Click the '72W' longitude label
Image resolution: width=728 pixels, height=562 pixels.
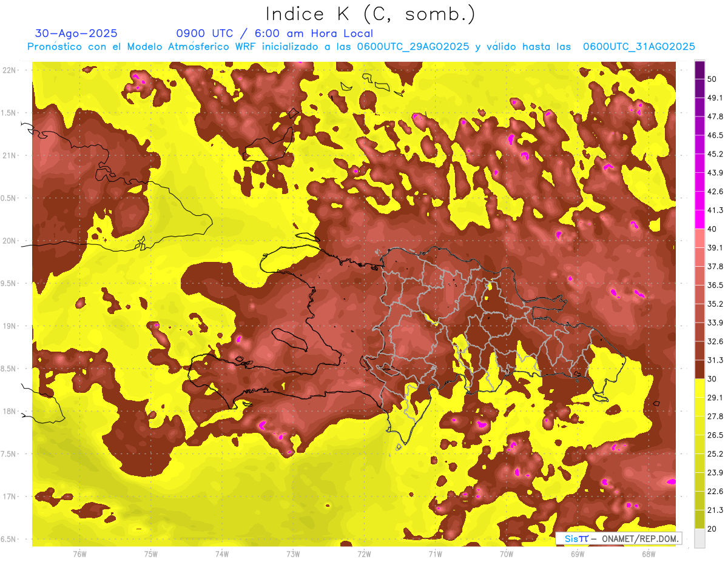click(x=364, y=554)
